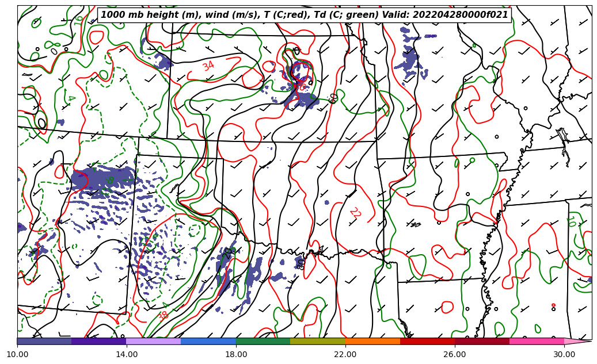Click the black 80 height contour label

(x=301, y=265)
